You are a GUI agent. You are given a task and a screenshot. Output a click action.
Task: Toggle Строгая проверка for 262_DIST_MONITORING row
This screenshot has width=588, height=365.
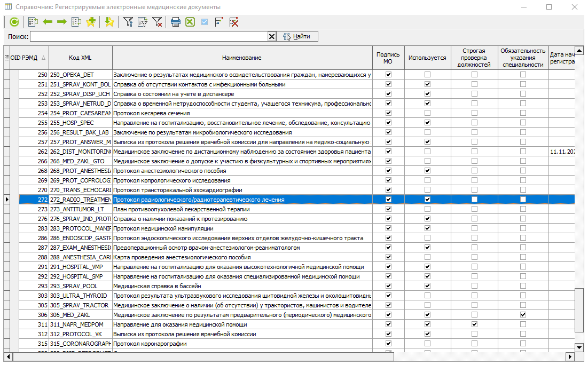coord(474,152)
